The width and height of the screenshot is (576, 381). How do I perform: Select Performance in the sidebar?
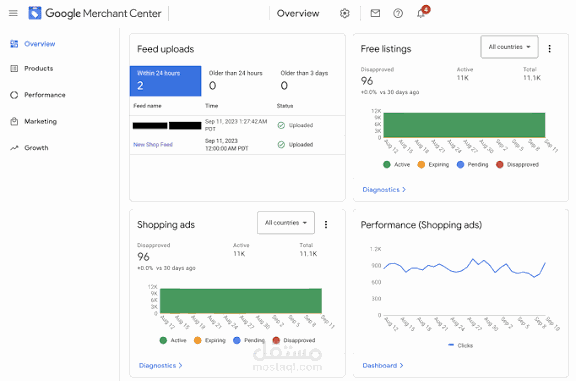click(x=45, y=95)
